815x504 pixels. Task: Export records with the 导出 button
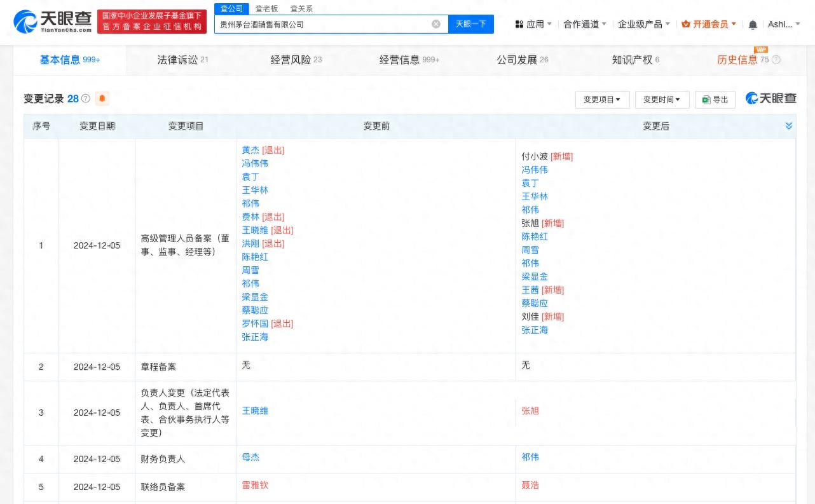tap(715, 100)
